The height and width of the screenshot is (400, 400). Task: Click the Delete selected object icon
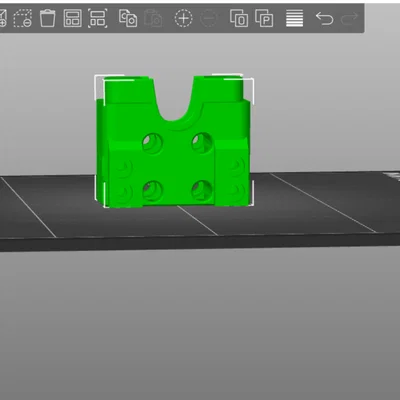coord(22,18)
